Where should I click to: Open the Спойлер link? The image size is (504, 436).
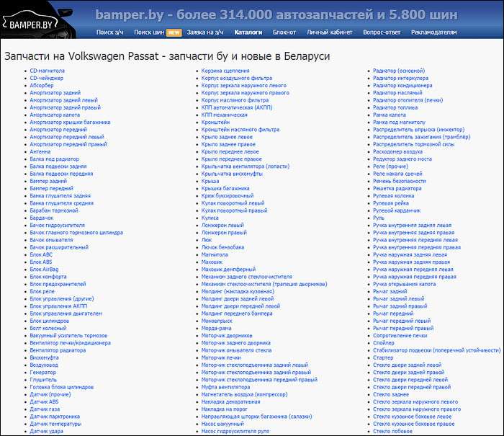(x=383, y=343)
